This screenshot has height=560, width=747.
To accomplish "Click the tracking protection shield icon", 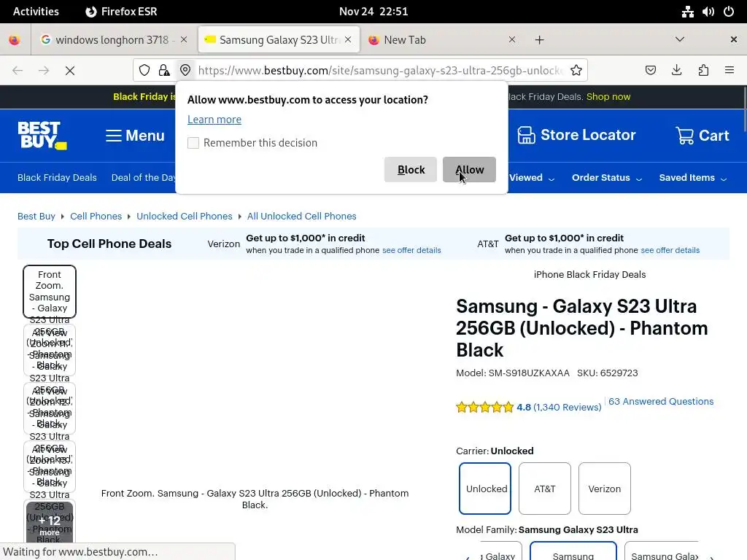I will coord(144,70).
